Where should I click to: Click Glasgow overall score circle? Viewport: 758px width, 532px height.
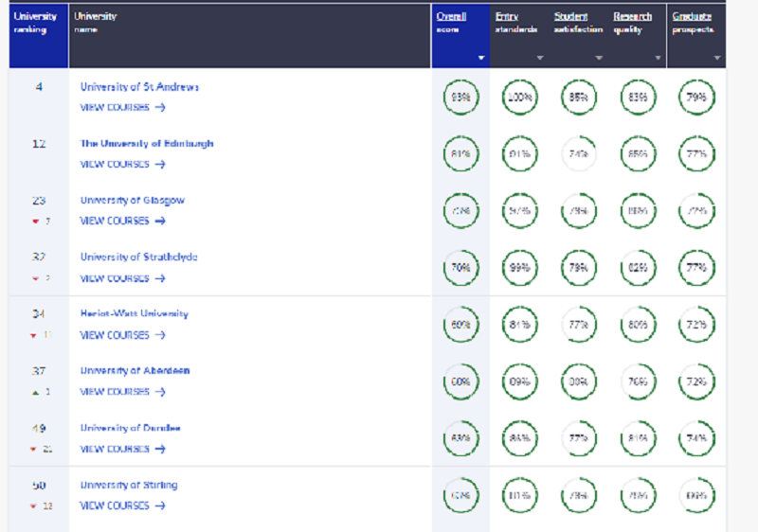(x=460, y=210)
